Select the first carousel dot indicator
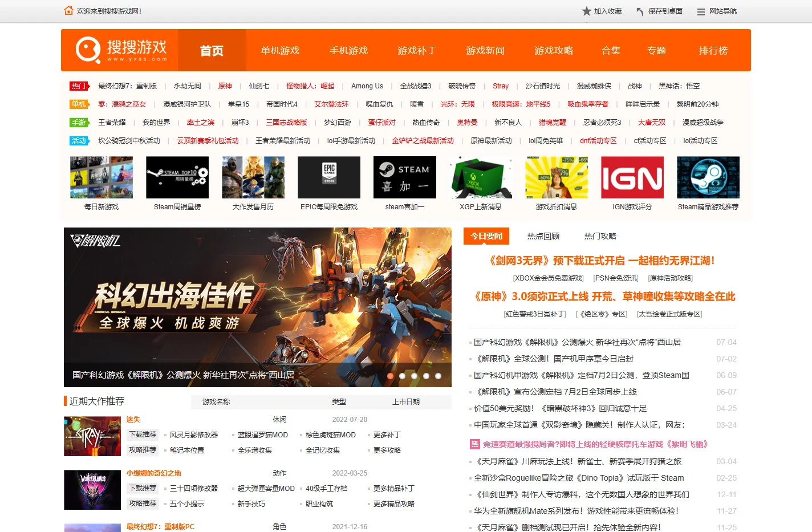The height and width of the screenshot is (532, 812). tap(391, 376)
